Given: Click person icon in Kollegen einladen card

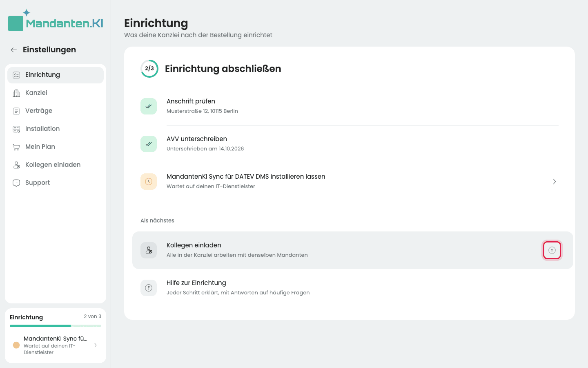Looking at the screenshot, I should point(149,250).
